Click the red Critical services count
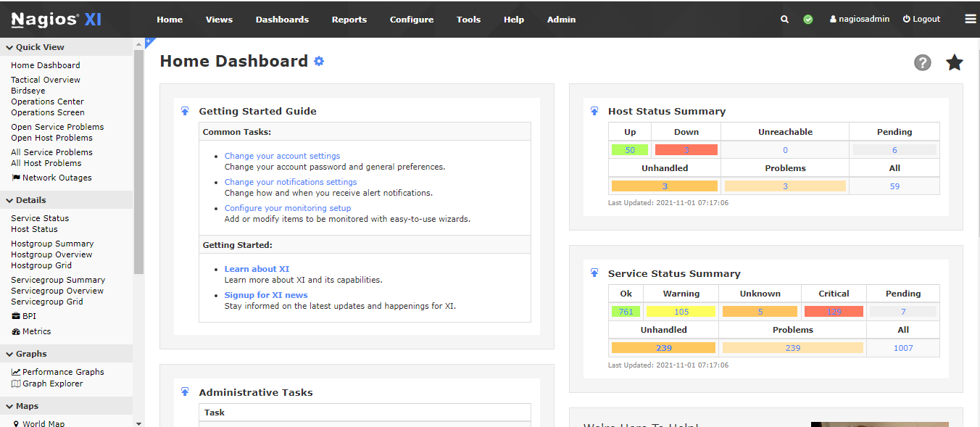 tap(834, 312)
